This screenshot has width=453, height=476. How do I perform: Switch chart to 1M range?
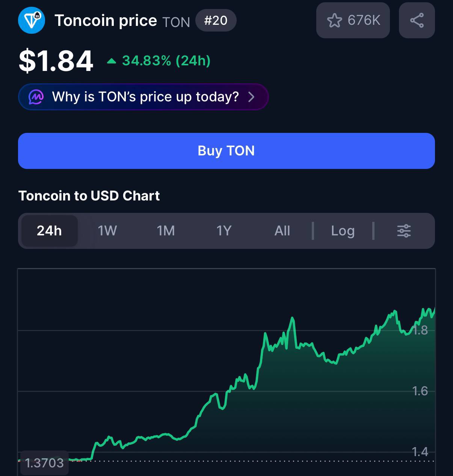[166, 231]
